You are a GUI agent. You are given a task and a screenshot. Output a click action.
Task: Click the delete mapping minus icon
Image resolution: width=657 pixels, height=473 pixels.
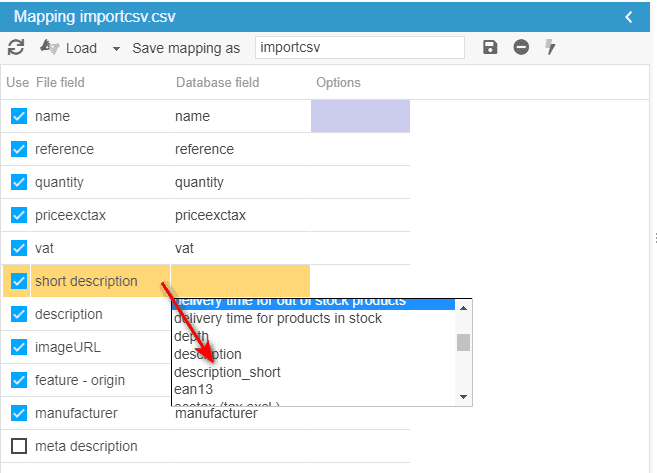pos(521,48)
